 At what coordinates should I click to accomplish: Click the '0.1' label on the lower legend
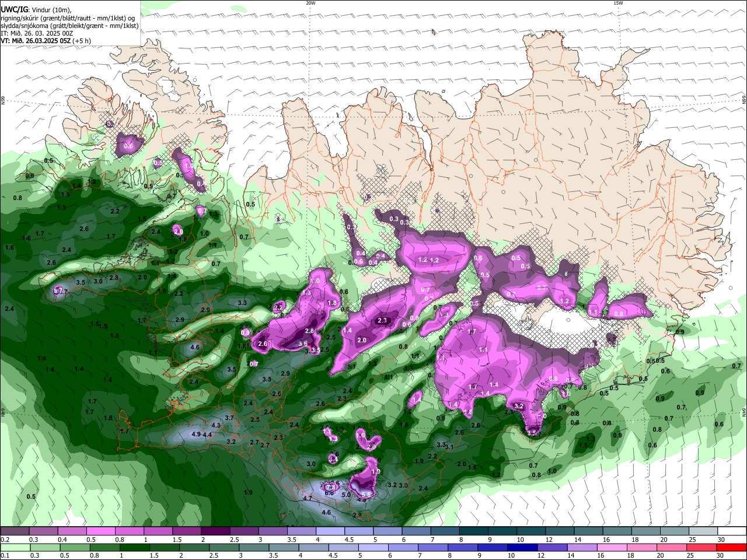[x=5, y=556]
